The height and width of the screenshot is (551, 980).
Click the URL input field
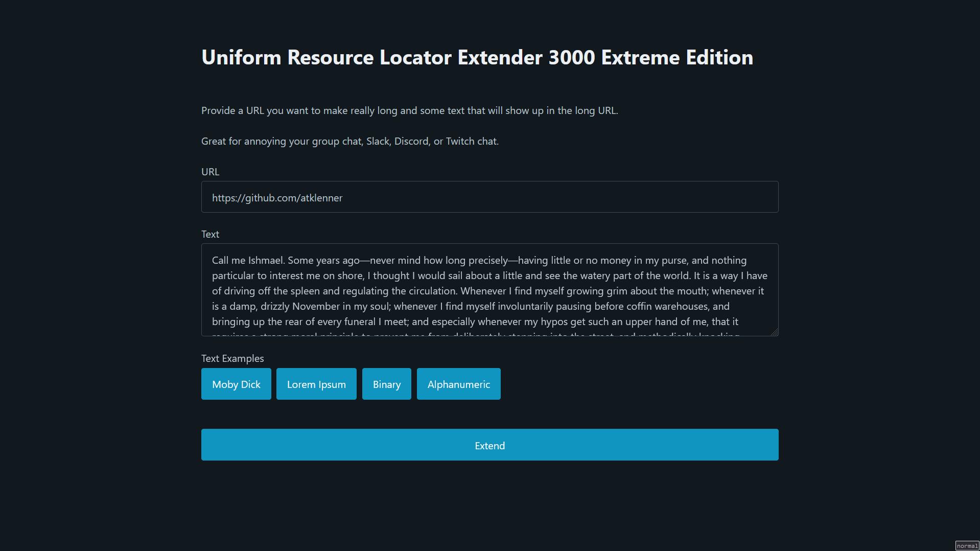[489, 197]
